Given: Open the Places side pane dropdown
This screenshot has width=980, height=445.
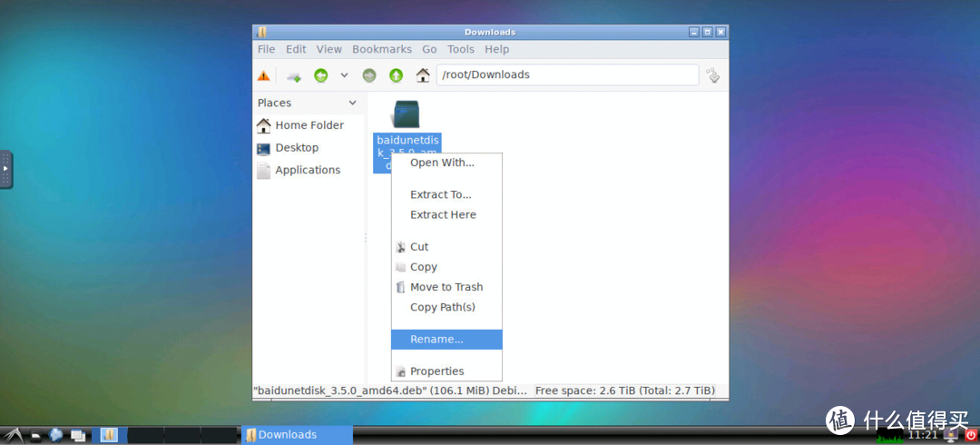Looking at the screenshot, I should pos(353,103).
